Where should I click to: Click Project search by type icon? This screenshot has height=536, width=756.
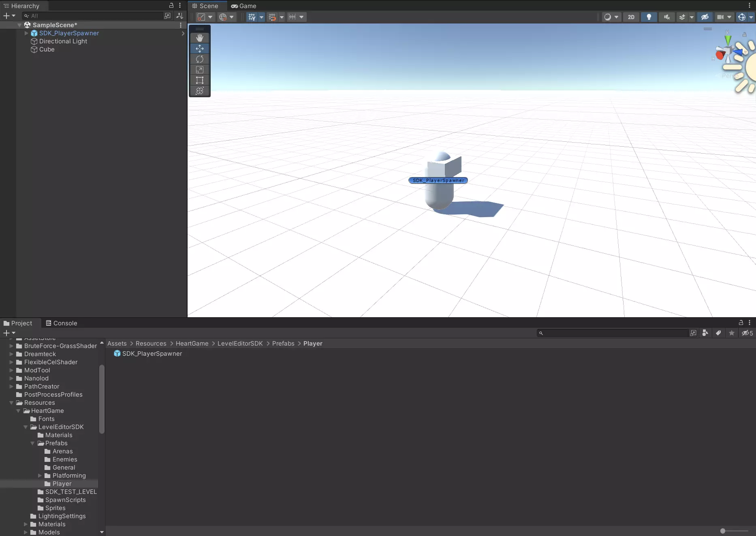(705, 333)
